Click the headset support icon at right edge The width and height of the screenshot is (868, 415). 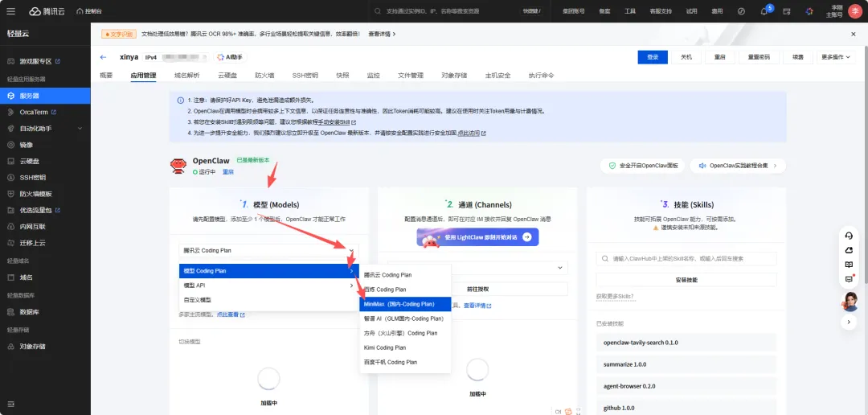point(849,236)
